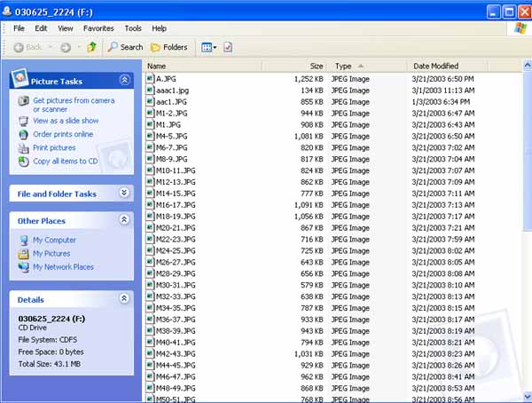This screenshot has height=403, width=532.
Task: Click Order prints online link
Action: (x=63, y=134)
